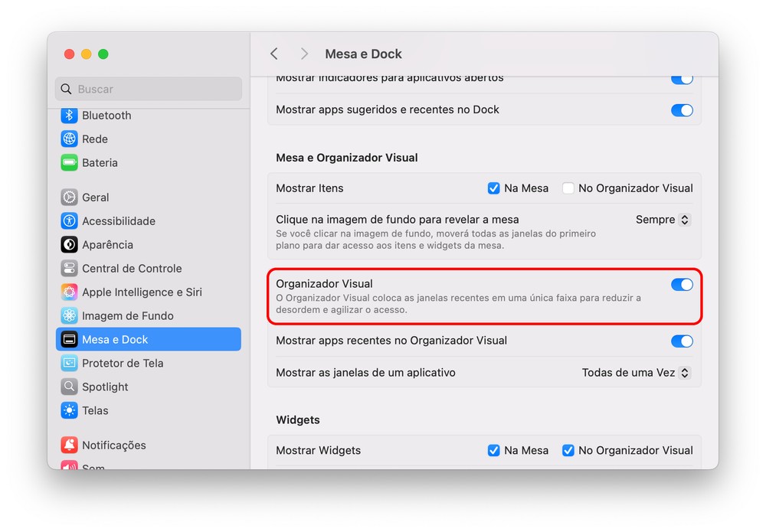The image size is (766, 532).
Task: Open Imagem de Fundo settings
Action: (148, 316)
